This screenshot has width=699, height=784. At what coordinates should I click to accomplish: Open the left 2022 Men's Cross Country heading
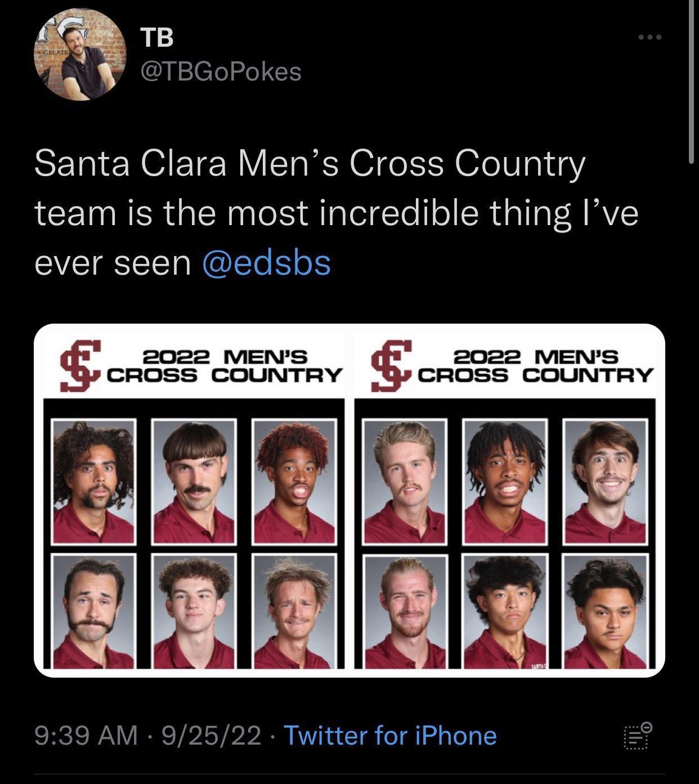click(x=225, y=366)
